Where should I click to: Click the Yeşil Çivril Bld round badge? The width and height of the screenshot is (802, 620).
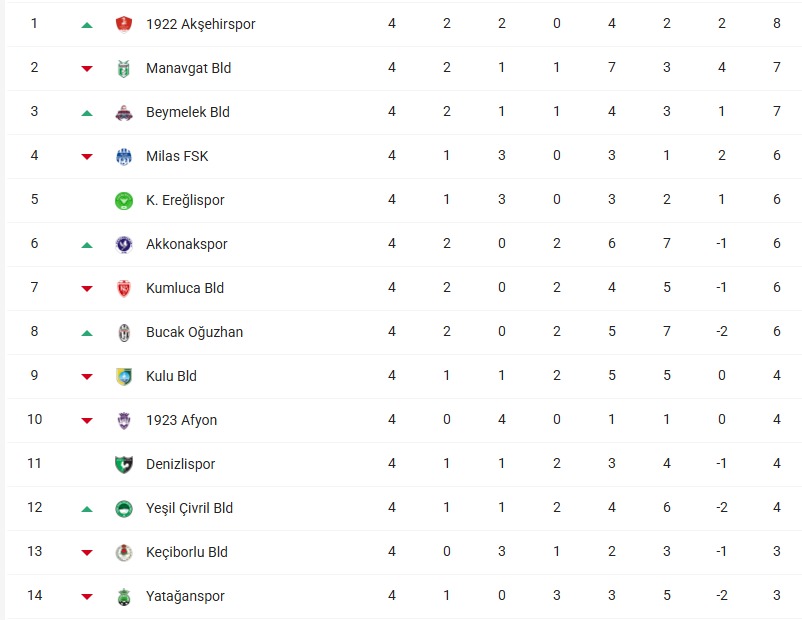(x=124, y=508)
